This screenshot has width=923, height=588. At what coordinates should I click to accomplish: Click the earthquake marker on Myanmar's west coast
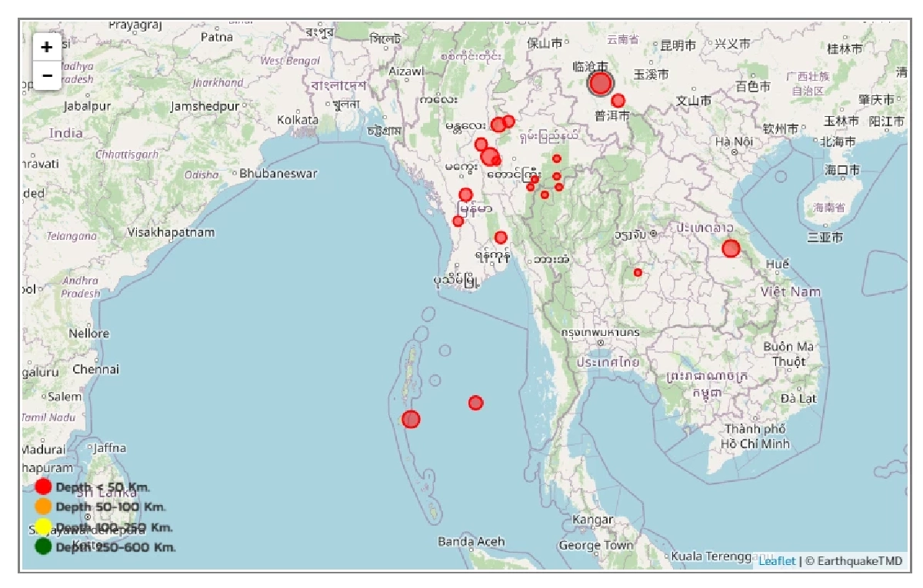[x=458, y=221]
